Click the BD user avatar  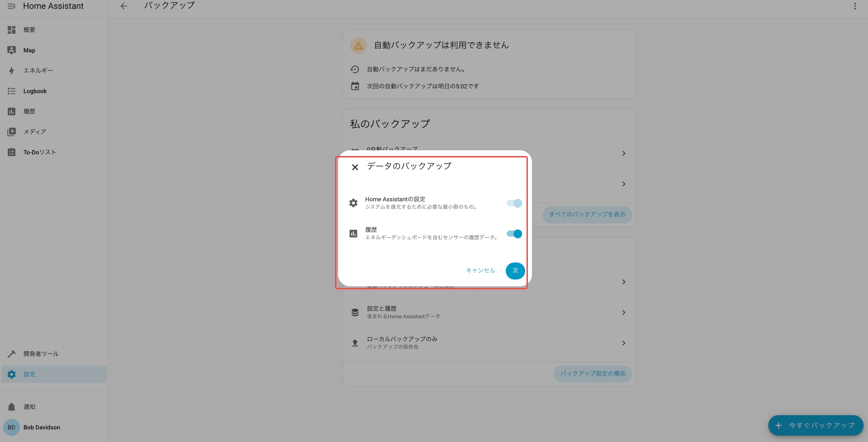[12, 427]
